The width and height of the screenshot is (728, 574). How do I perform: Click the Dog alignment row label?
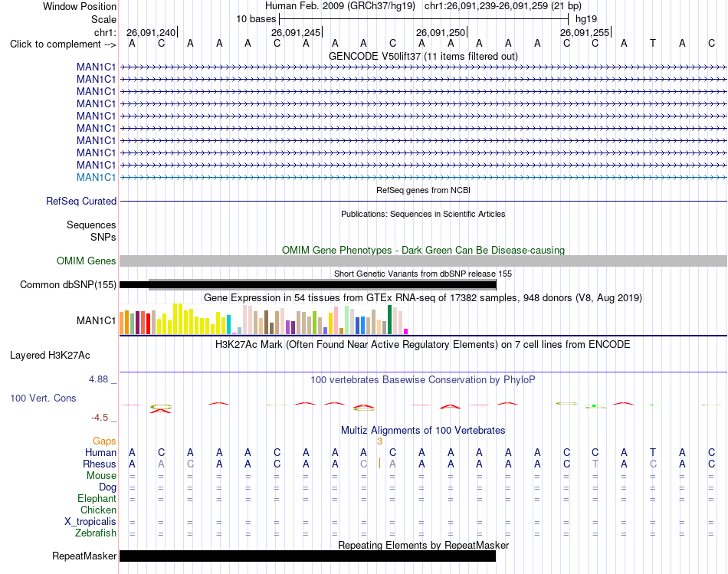(108, 487)
